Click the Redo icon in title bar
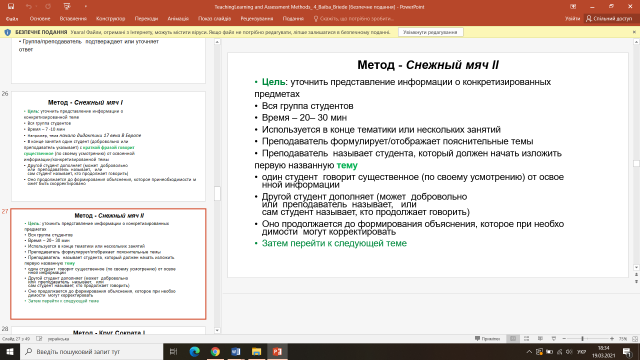 click(48, 6)
